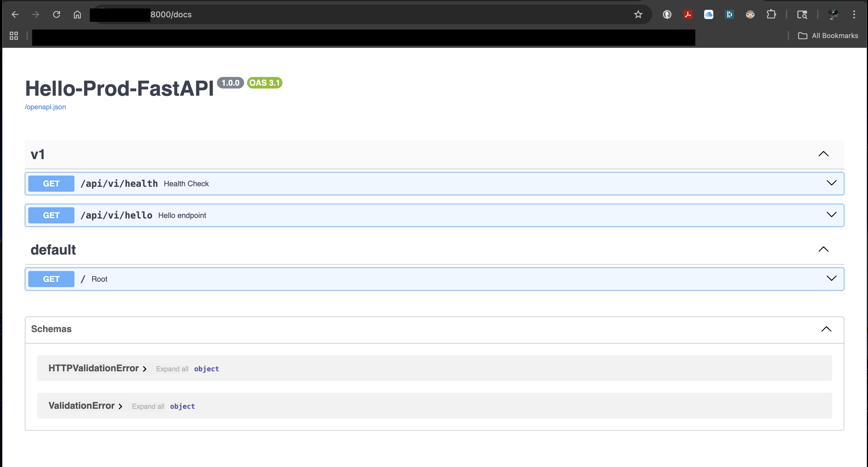Click the browser profile avatar

pos(834,14)
